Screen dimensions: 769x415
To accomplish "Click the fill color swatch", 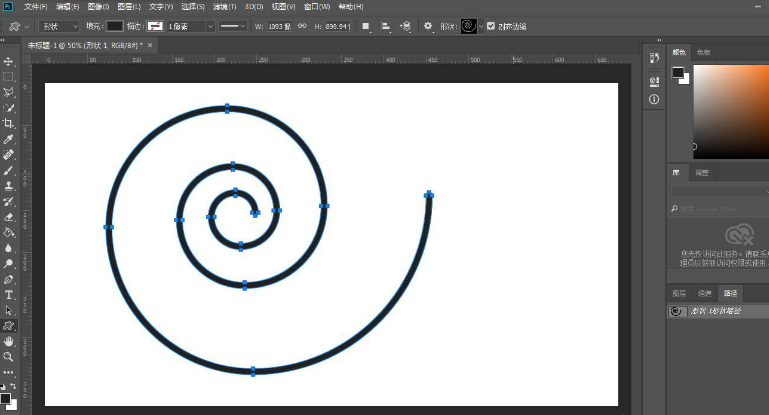I will pos(115,26).
